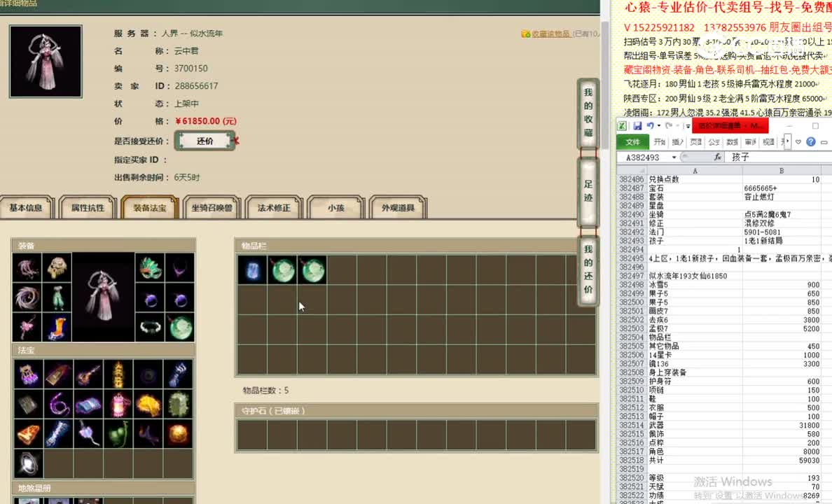Screen dimensions: 832x504
Task: Click the web page vertical scrollbar thumb
Action: click(x=605, y=85)
